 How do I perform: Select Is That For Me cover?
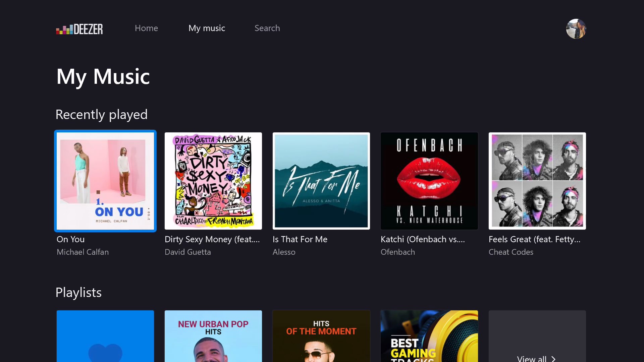tap(321, 181)
